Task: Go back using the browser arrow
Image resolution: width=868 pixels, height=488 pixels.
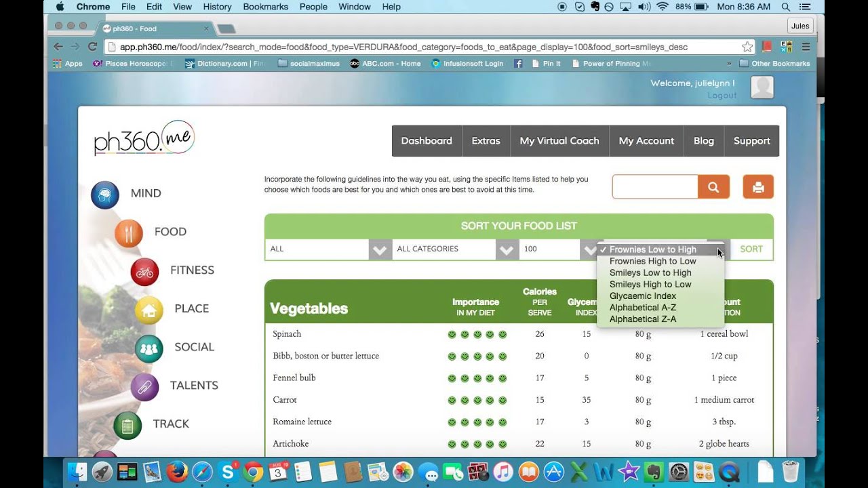Action: click(58, 47)
